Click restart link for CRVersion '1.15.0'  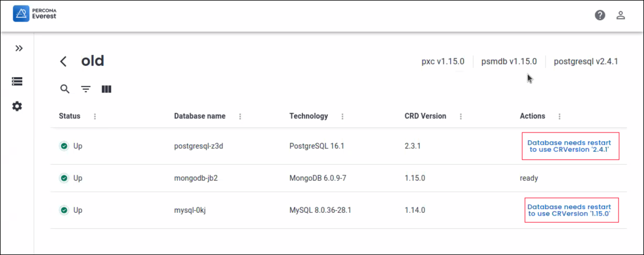pos(570,210)
